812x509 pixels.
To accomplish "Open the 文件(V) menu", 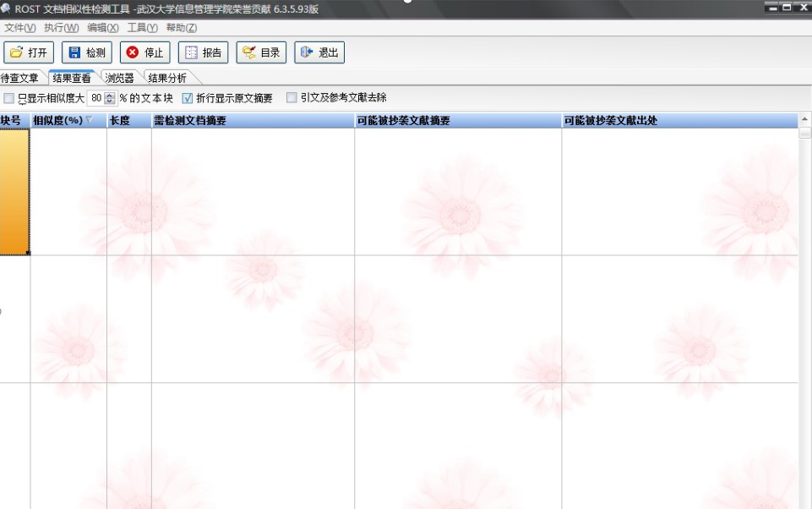I will pyautogui.click(x=19, y=28).
